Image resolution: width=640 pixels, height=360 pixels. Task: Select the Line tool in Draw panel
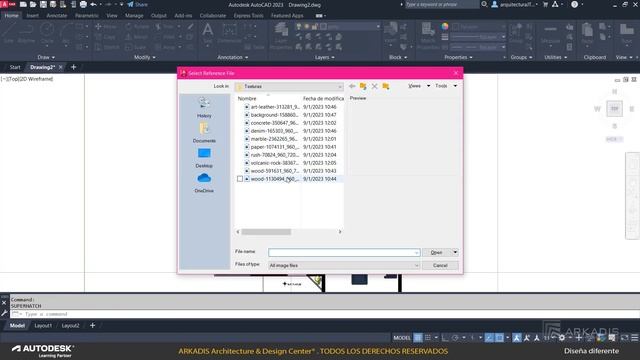[x=9, y=33]
